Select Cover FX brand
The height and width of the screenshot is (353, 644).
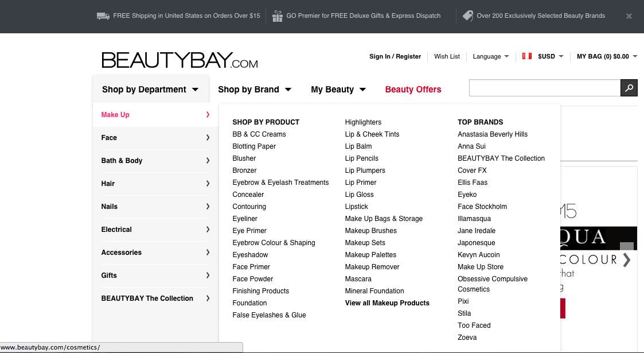(x=472, y=170)
